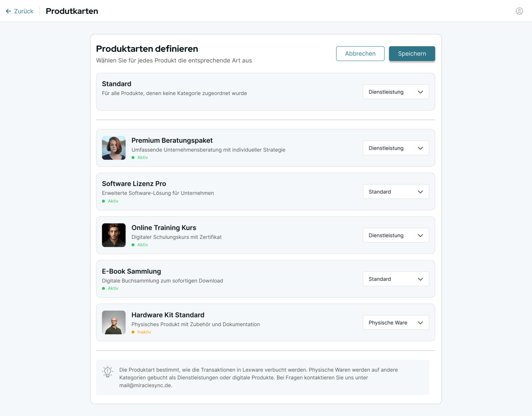This screenshot has width=532, height=416.
Task: Click the Produktkarten page heading
Action: click(72, 11)
